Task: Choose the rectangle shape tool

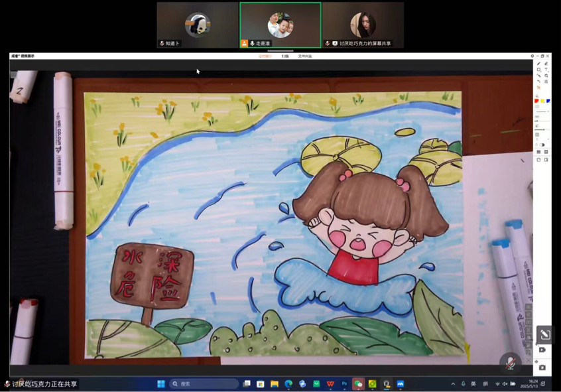Action: pos(538,70)
